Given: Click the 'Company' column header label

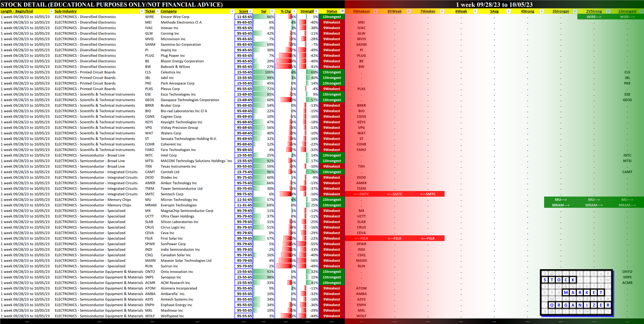Looking at the screenshot, I should point(169,11).
